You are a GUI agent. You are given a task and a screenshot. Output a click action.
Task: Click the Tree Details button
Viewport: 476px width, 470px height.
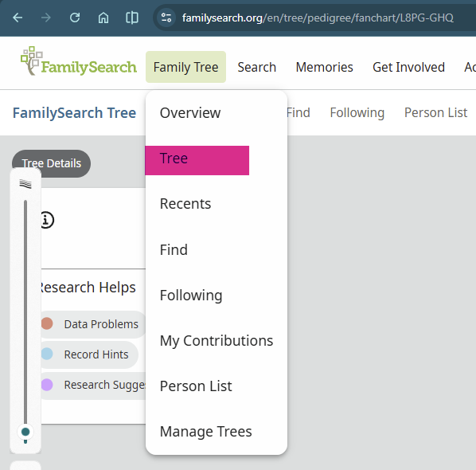coord(51,163)
